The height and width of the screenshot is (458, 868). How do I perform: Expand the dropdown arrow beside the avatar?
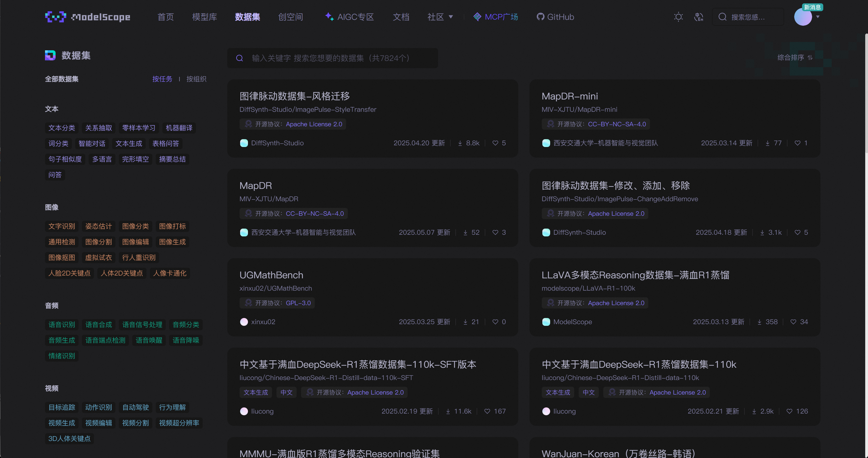click(x=818, y=17)
